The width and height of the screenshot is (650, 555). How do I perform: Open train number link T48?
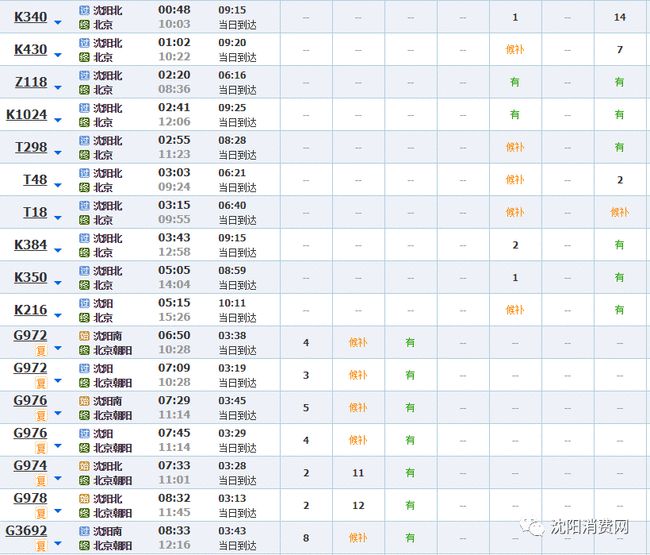pyautogui.click(x=35, y=179)
